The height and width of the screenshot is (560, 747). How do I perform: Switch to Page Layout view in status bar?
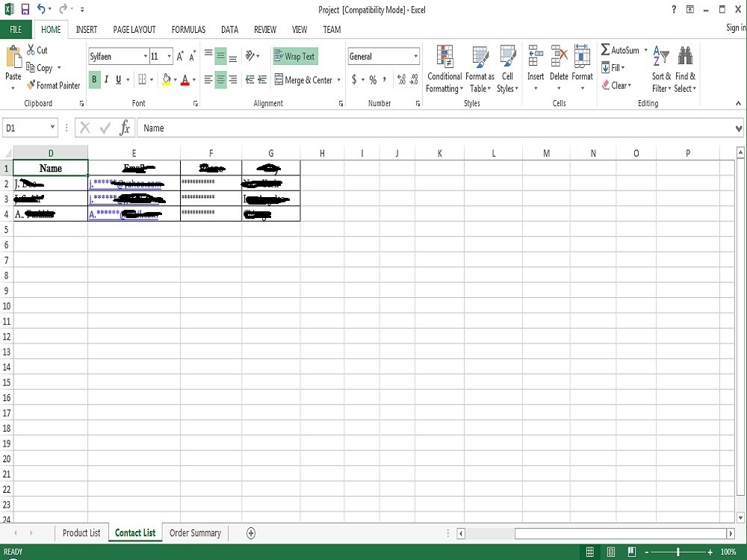[611, 552]
